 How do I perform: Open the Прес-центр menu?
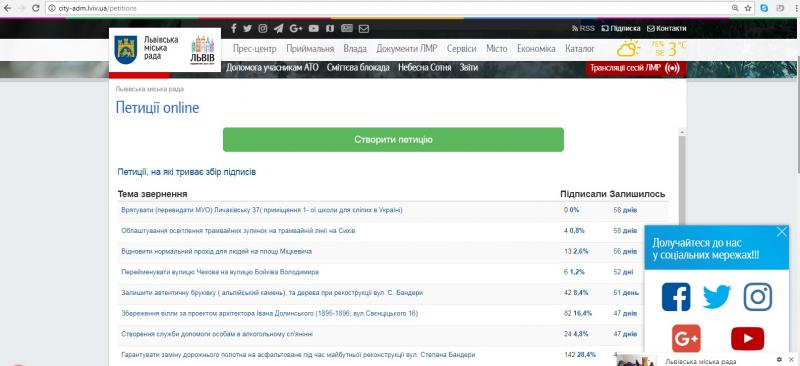pos(255,49)
